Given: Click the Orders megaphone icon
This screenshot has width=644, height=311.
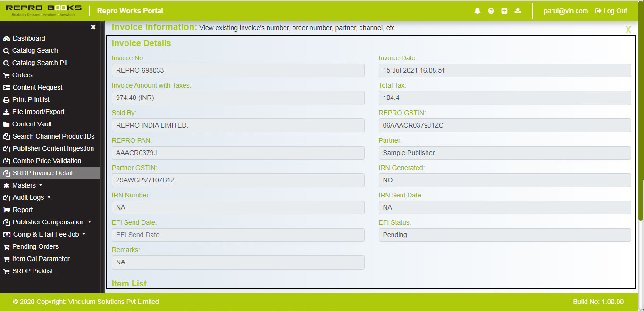Looking at the screenshot, I should click(7, 75).
